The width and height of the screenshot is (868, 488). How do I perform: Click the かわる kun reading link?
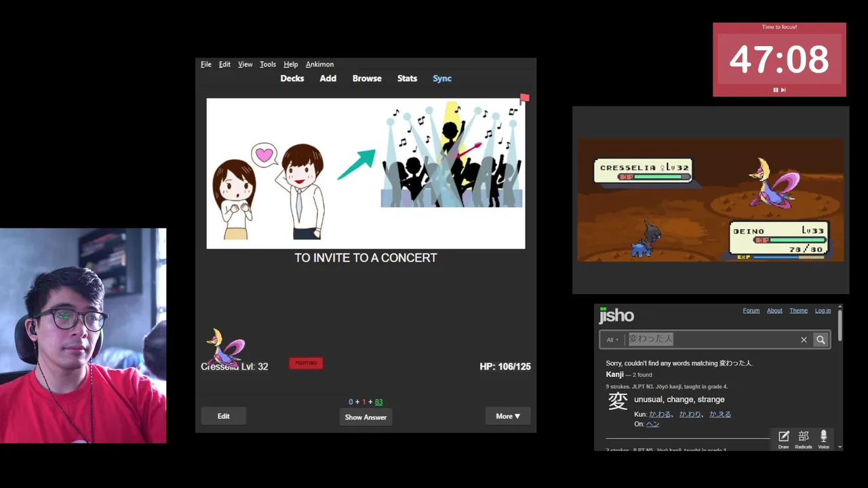660,414
